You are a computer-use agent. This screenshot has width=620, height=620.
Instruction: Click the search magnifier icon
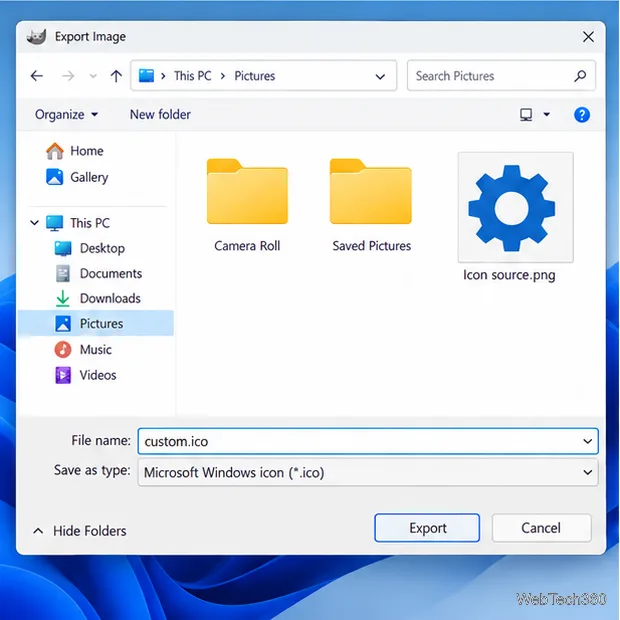tap(580, 76)
